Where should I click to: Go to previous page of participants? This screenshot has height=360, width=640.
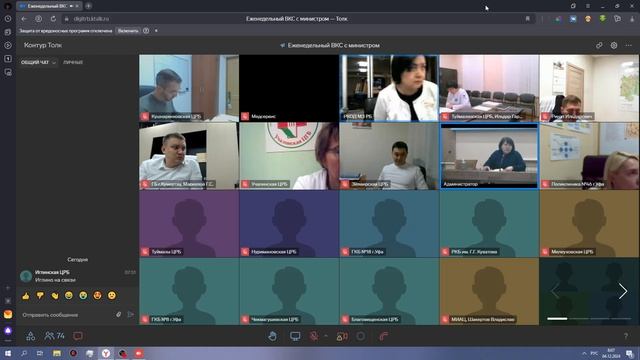554,291
